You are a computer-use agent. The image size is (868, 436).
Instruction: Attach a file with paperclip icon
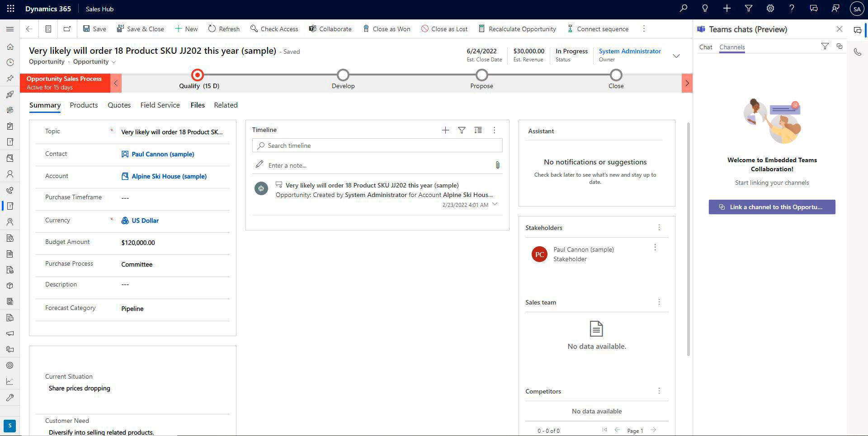click(497, 165)
